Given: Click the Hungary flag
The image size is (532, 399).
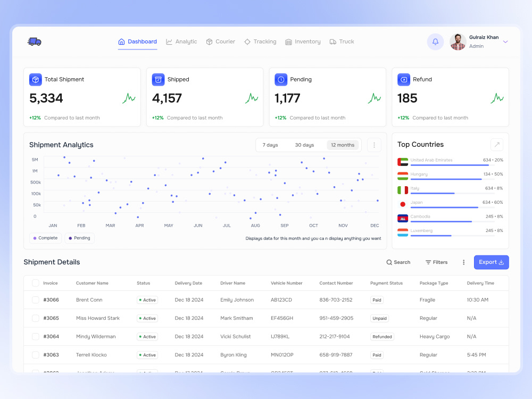Looking at the screenshot, I should click(x=403, y=176).
